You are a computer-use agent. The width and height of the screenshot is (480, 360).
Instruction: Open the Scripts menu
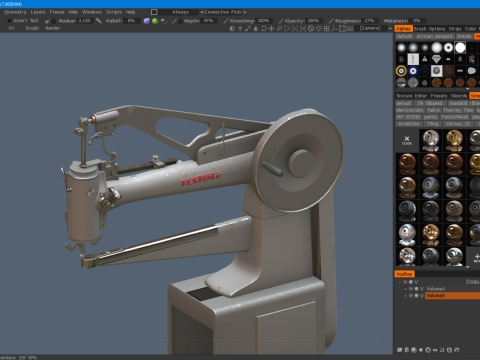[x=114, y=12]
